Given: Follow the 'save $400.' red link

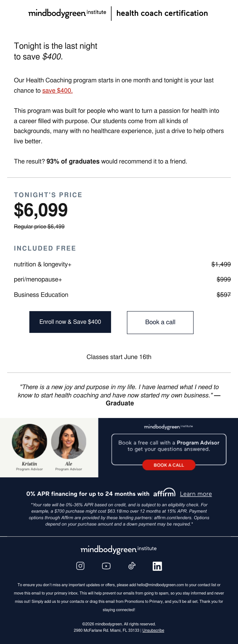Looking at the screenshot, I should 57,90.
